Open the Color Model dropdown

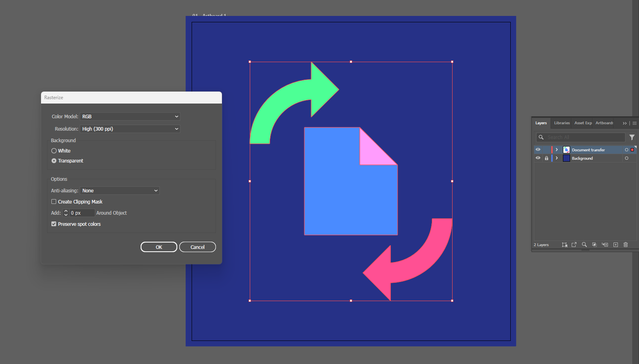point(130,116)
